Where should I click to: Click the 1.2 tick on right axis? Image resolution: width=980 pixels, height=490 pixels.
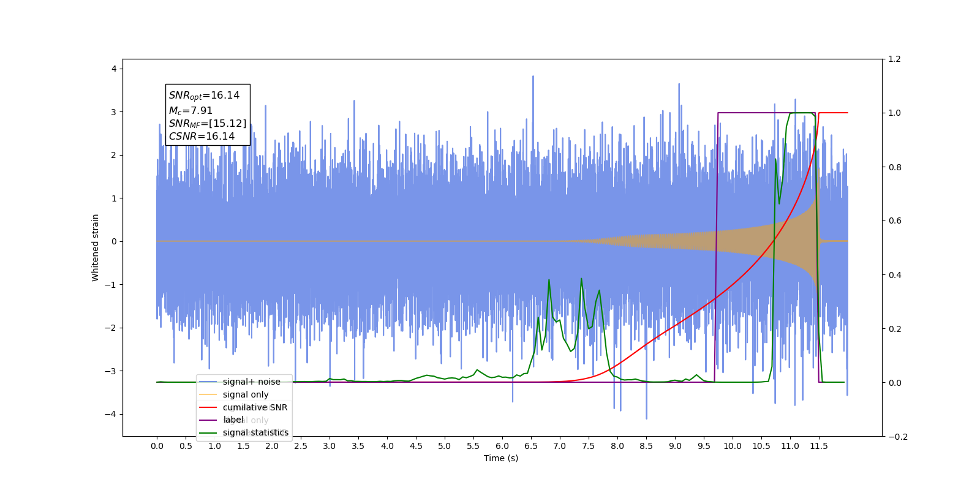coord(895,59)
